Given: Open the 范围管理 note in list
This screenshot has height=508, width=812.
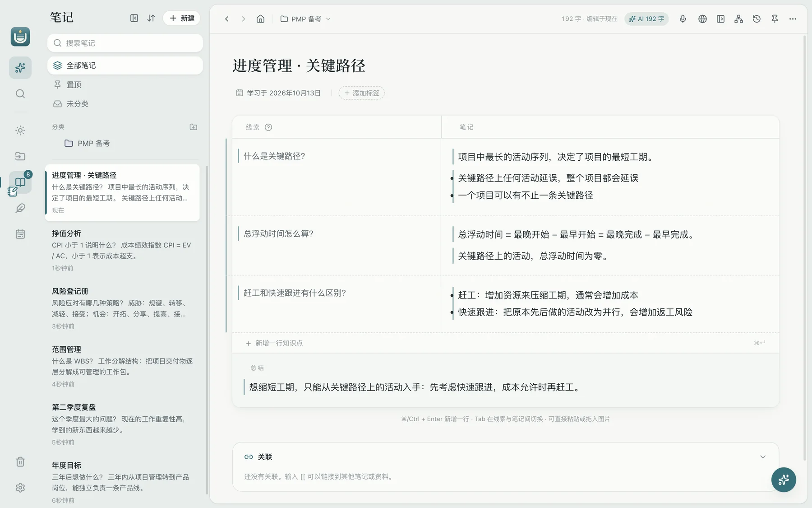Looking at the screenshot, I should point(122,367).
